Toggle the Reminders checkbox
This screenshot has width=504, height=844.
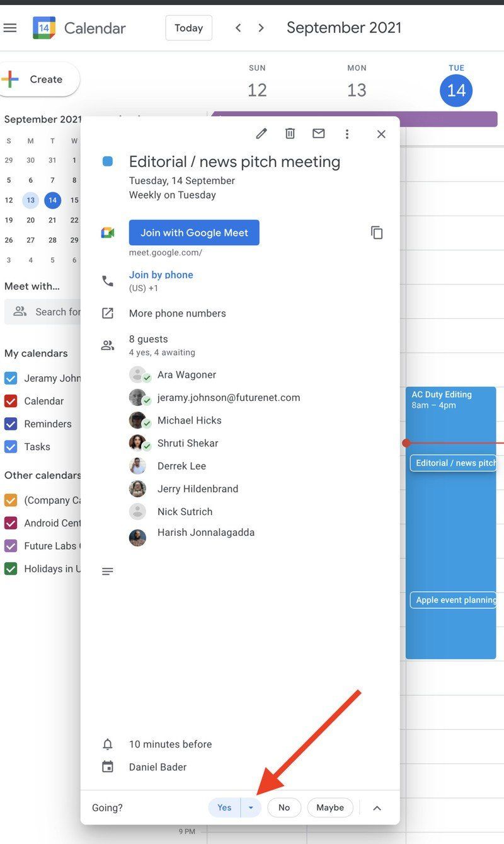(11, 424)
